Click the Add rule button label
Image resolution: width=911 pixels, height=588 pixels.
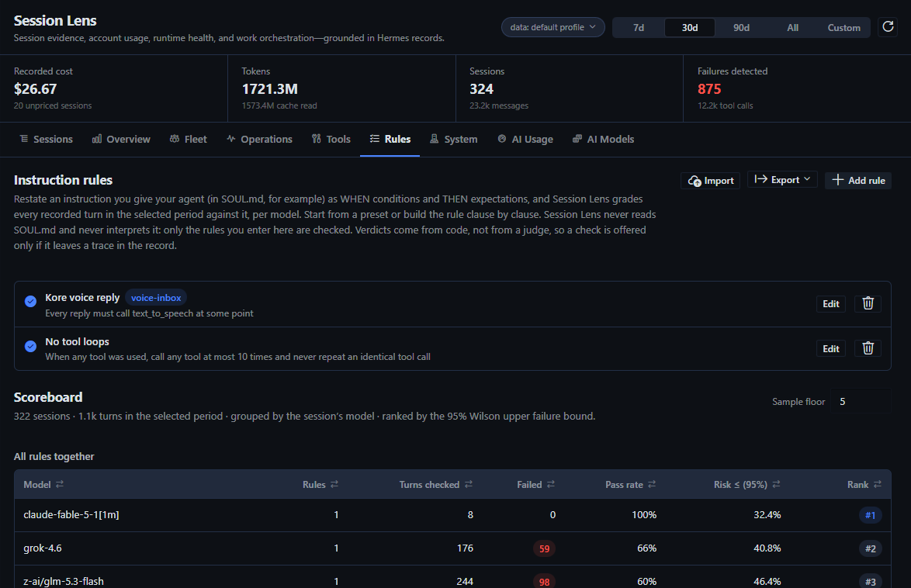(x=866, y=181)
